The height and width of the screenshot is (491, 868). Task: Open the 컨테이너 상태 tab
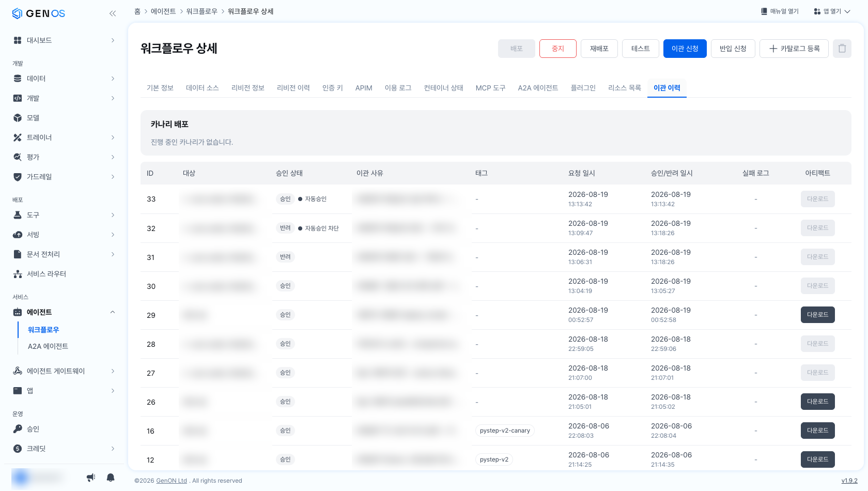click(444, 88)
